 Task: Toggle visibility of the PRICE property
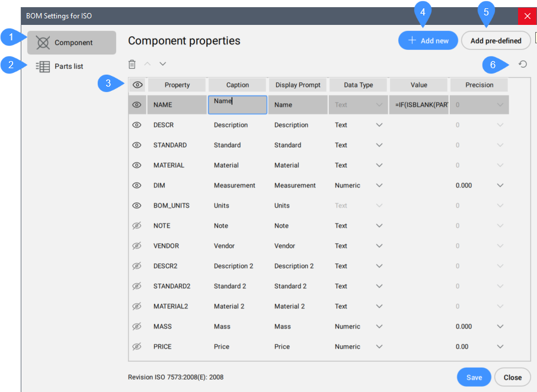coord(137,347)
